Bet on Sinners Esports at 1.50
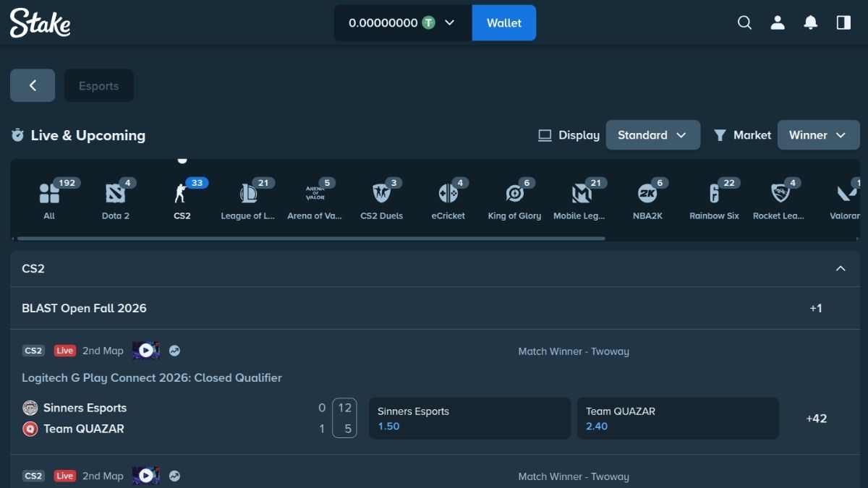 pyautogui.click(x=469, y=419)
